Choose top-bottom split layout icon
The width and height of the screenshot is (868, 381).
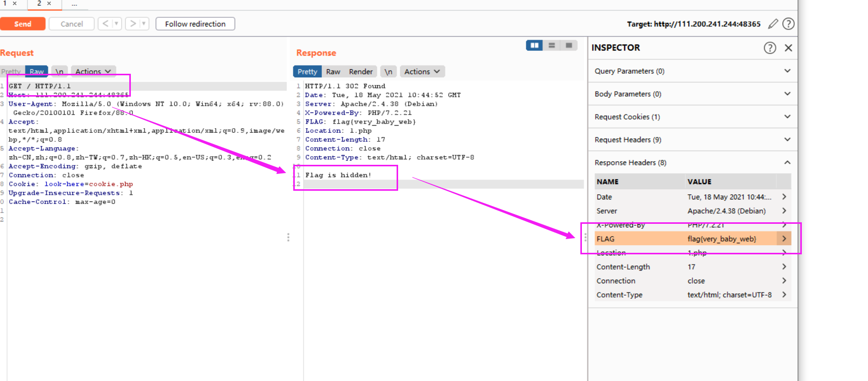551,45
